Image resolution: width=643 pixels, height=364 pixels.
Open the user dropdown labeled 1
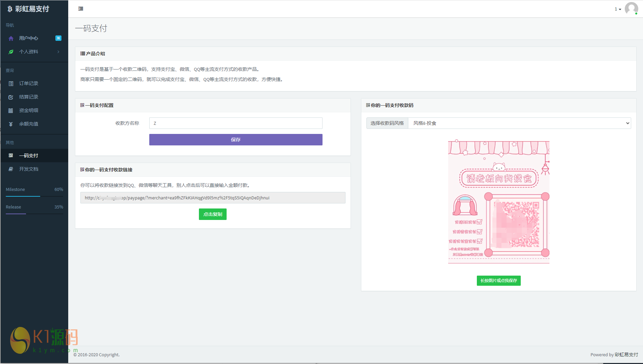click(618, 9)
